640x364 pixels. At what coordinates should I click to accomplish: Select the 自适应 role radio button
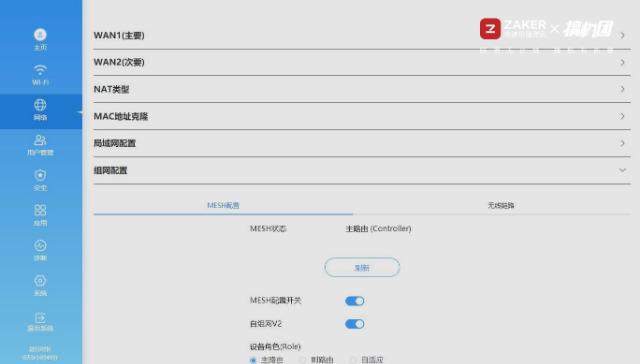(353, 360)
